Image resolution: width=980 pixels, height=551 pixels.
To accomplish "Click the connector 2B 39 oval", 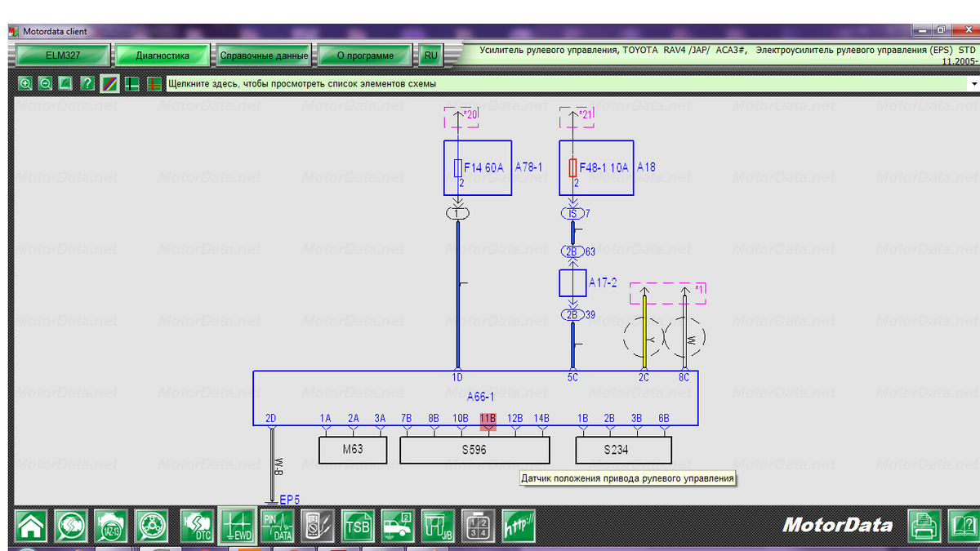I will click(572, 314).
